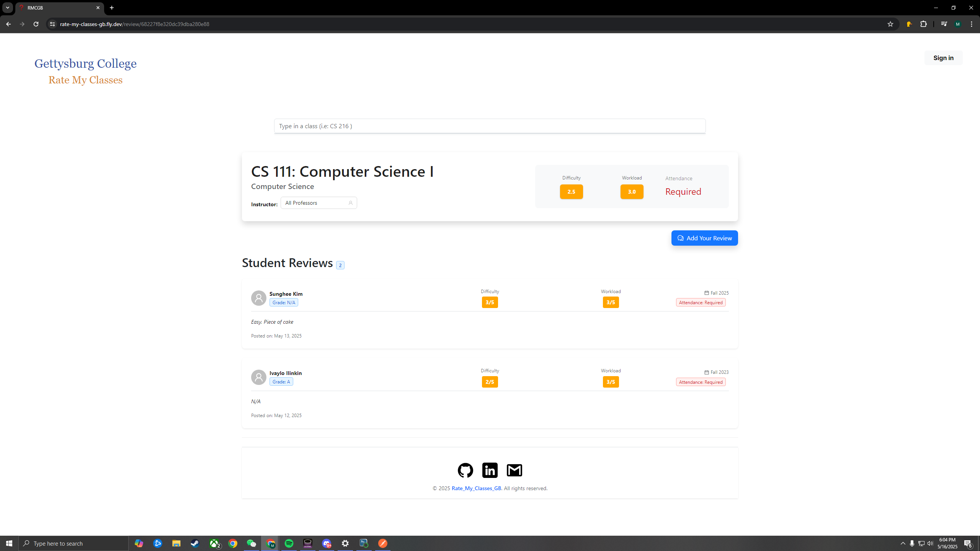
Task: Click the LinkedIn footer icon
Action: pos(490,470)
